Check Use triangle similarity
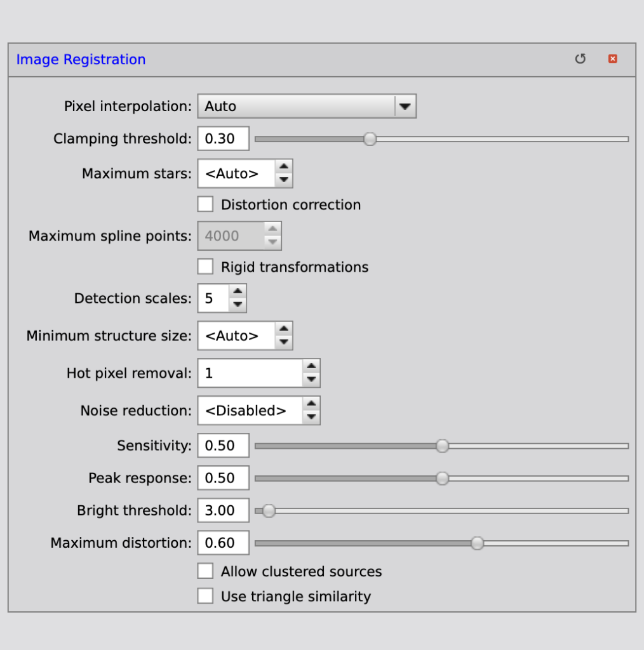This screenshot has height=650, width=644. pyautogui.click(x=205, y=596)
